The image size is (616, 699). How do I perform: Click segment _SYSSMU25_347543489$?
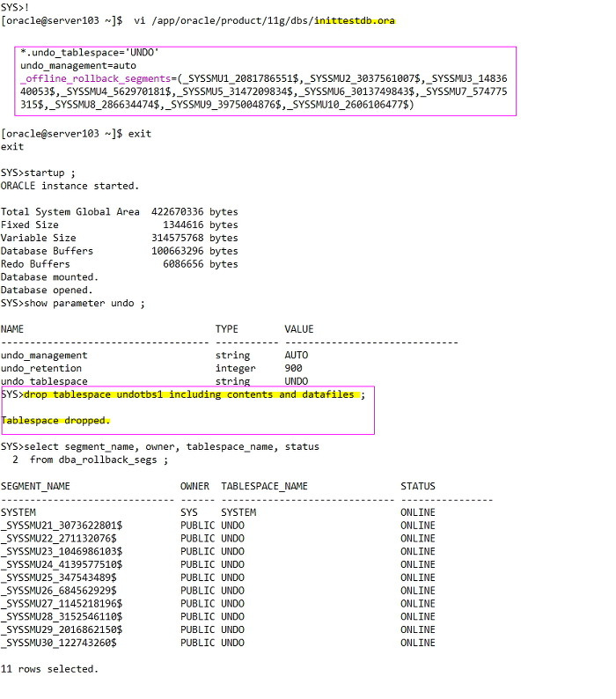pyautogui.click(x=58, y=578)
